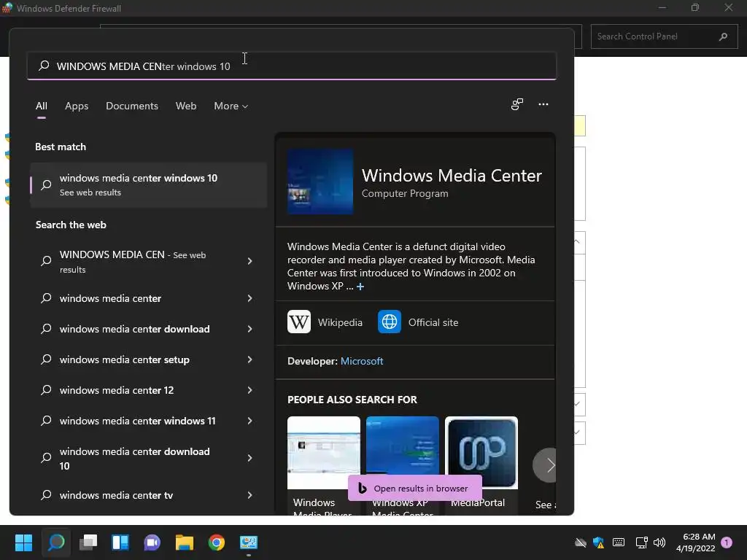Expand arrow for windows media center setup
747x560 pixels.
tap(249, 359)
